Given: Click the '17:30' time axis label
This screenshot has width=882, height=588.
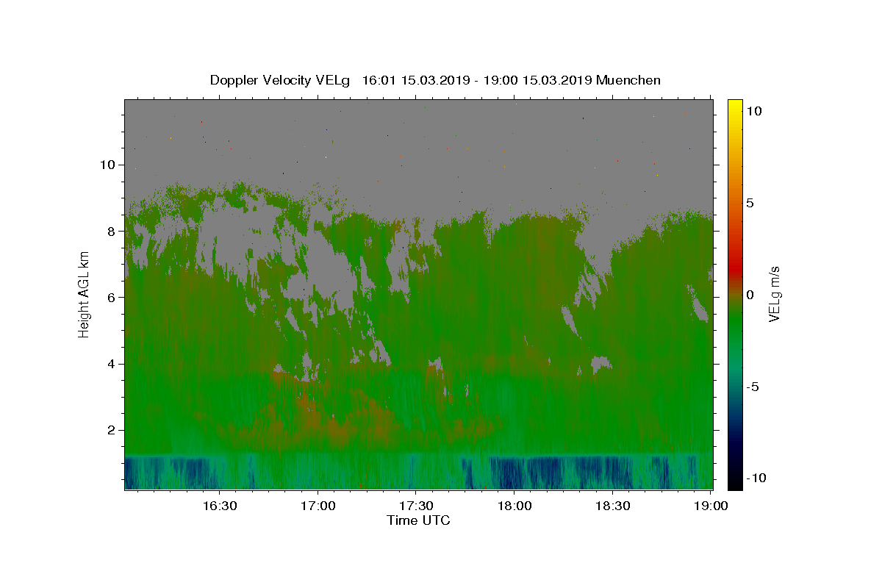Looking at the screenshot, I should coord(416,506).
